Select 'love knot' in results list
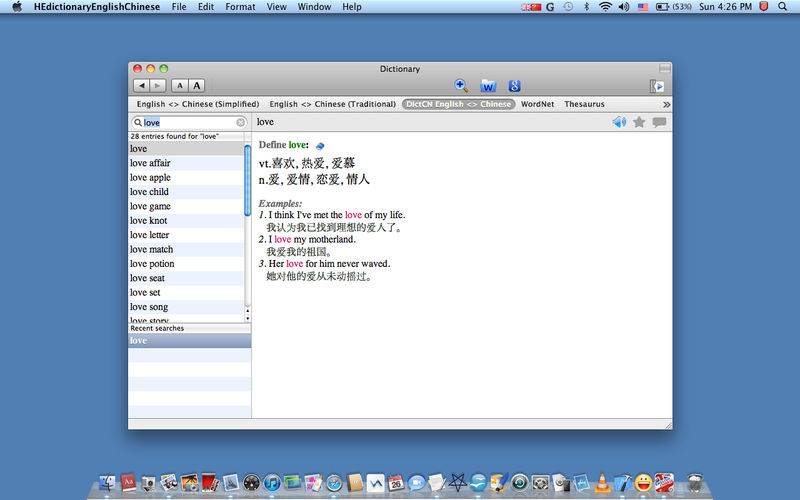 [x=186, y=220]
